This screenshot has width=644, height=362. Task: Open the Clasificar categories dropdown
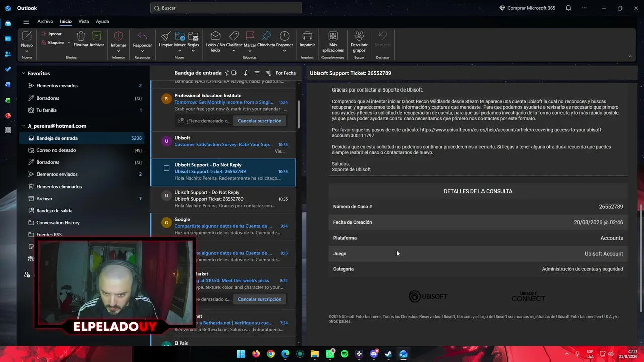click(234, 51)
